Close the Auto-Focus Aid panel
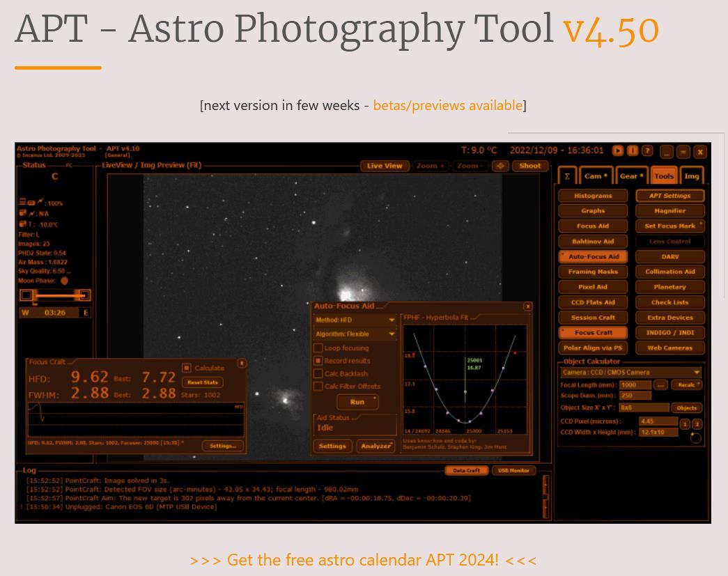The height and width of the screenshot is (576, 728). (x=527, y=306)
